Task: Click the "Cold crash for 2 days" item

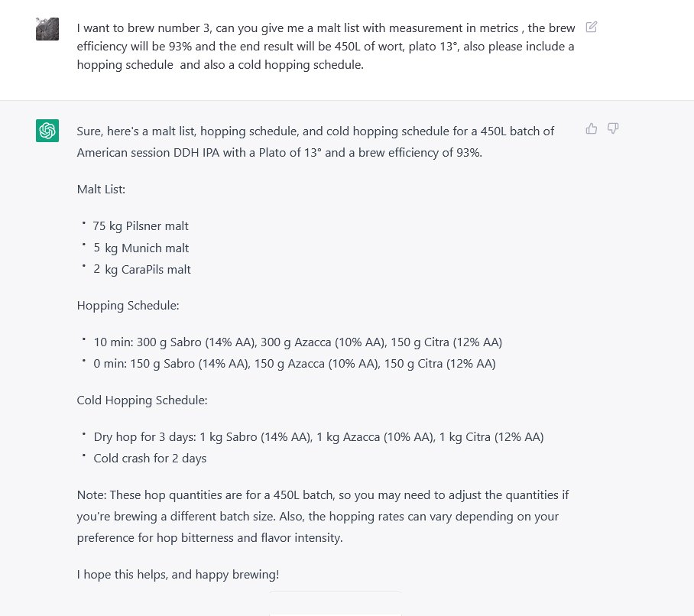Action: (150, 459)
